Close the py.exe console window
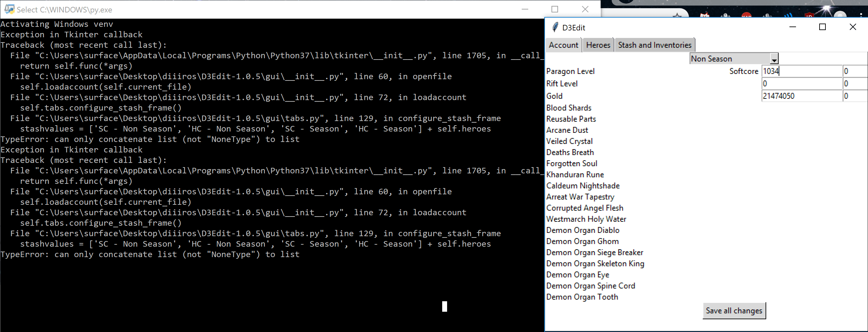The width and height of the screenshot is (868, 332). (585, 9)
